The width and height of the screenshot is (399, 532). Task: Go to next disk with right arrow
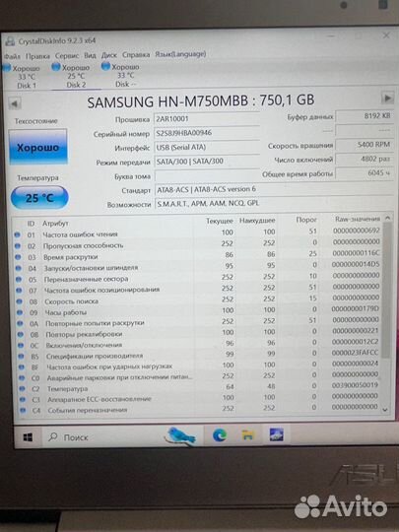pyautogui.click(x=387, y=99)
